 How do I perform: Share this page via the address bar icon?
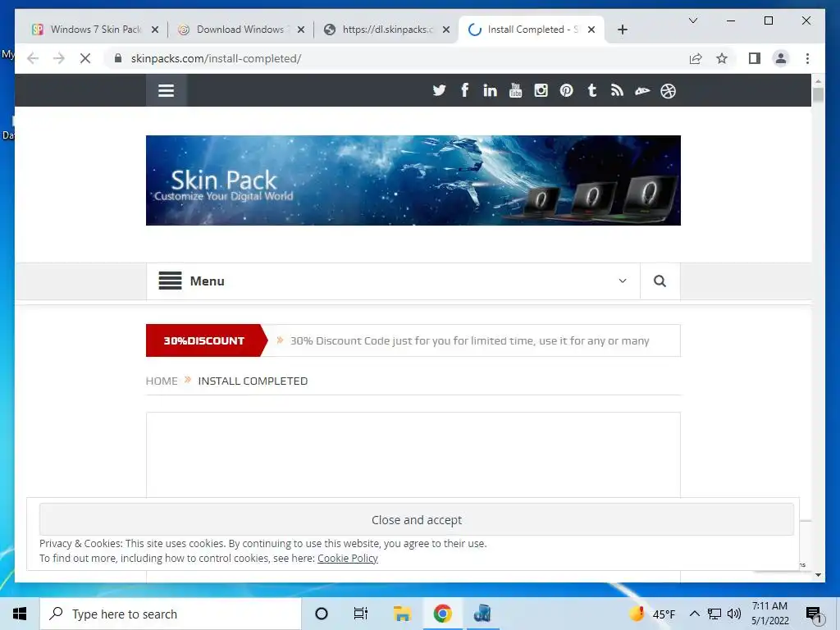696,58
